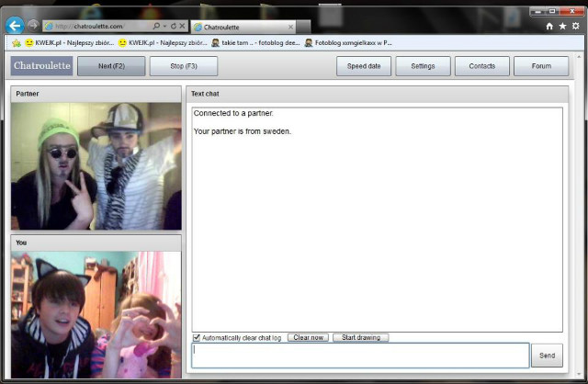This screenshot has height=384, width=588.
Task: Click Start drawing button
Action: [x=361, y=337]
